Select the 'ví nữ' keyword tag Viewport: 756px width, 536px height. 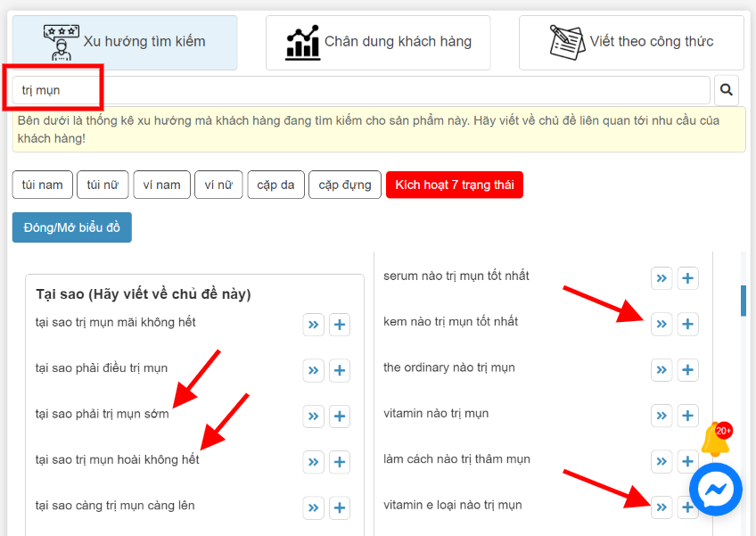[x=218, y=185]
